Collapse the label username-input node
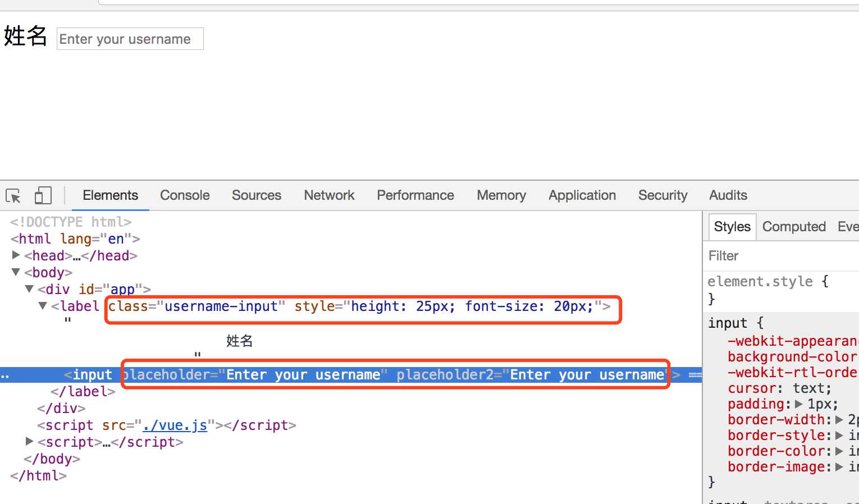 43,306
